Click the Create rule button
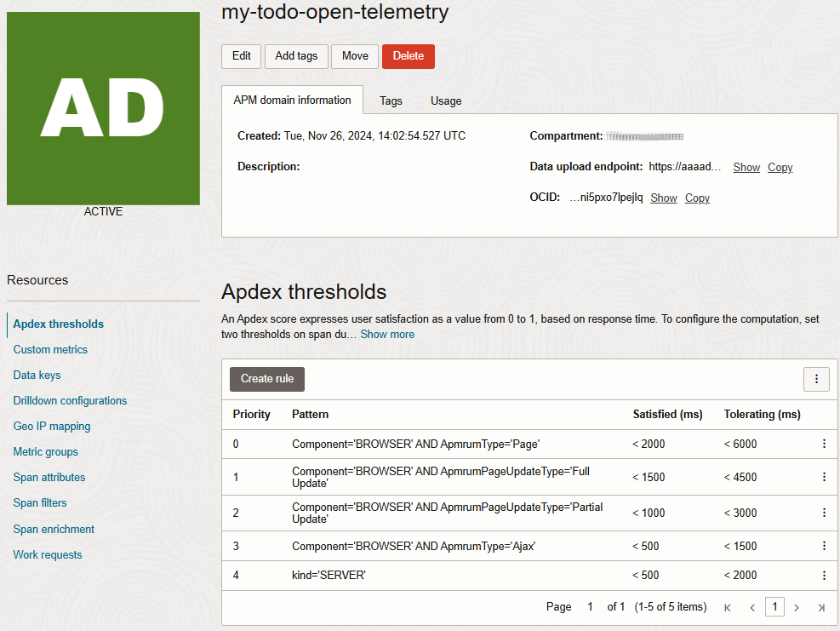Screen dimensions: 840x631 (266, 379)
